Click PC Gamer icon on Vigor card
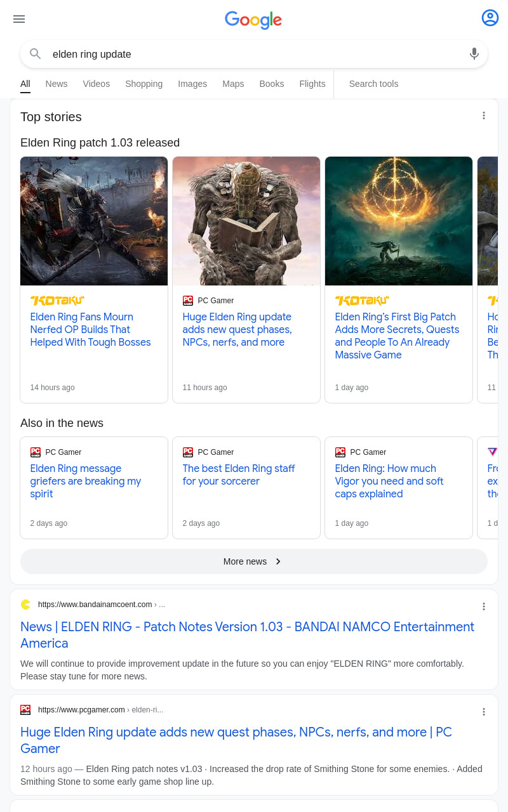 [x=340, y=452]
